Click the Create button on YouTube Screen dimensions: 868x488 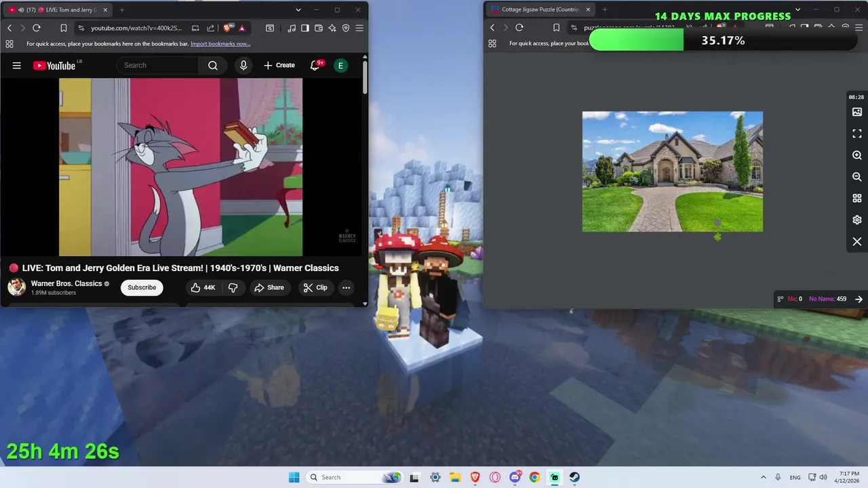pos(279,65)
